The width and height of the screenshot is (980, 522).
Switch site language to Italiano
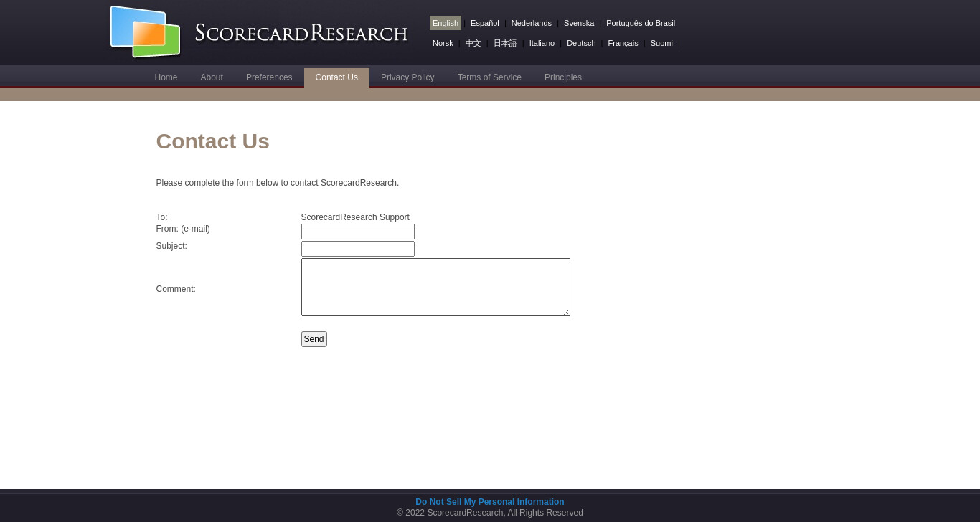click(542, 43)
